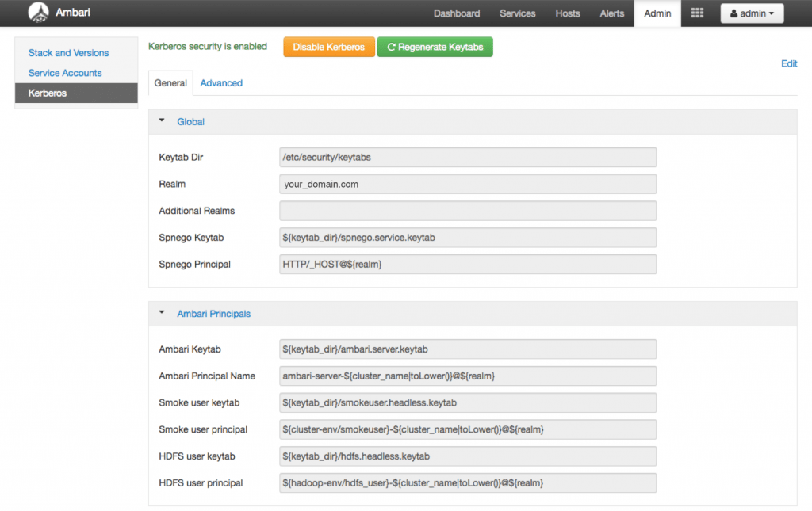Click the regenerate arrow icon on Regenerate Keytabs

[x=393, y=47]
